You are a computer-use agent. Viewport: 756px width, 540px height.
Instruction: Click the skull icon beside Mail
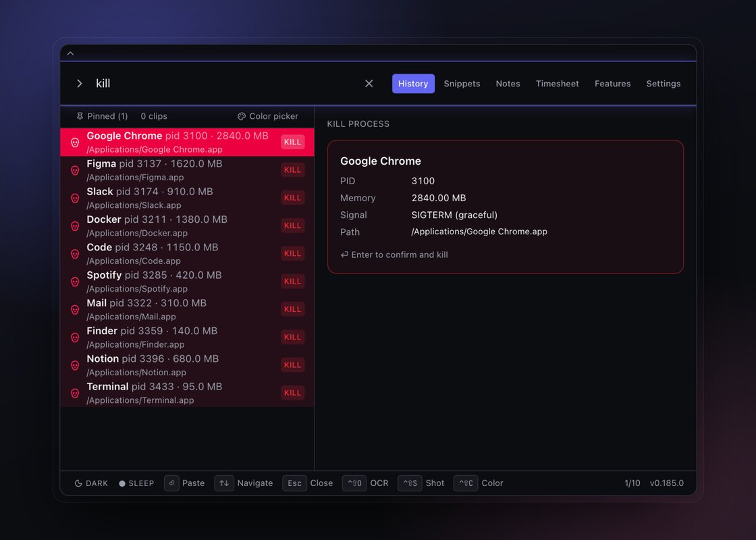[x=75, y=310]
